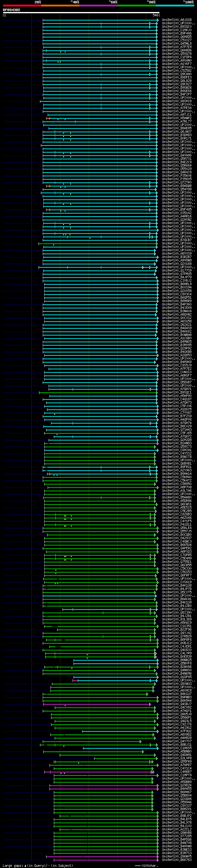The height and width of the screenshot is (868, 197).
Task: Select the UniRef100_C5XXZ7 entry
Action: coord(177,40)
